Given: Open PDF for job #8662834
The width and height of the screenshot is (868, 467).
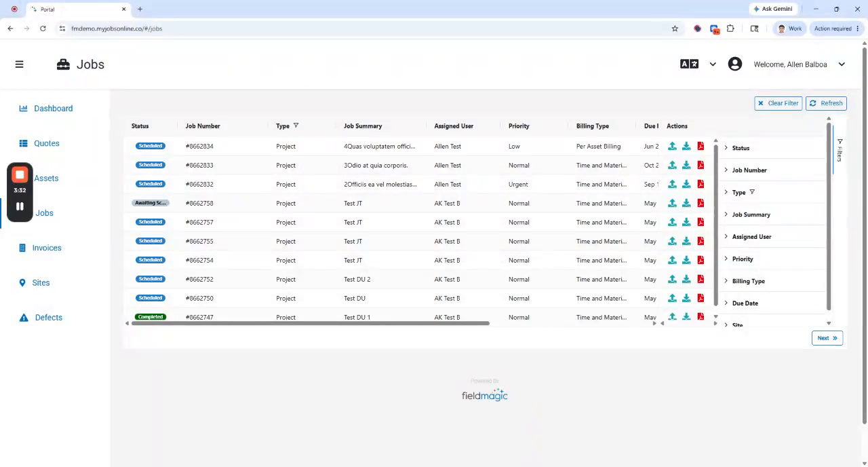Looking at the screenshot, I should point(701,146).
